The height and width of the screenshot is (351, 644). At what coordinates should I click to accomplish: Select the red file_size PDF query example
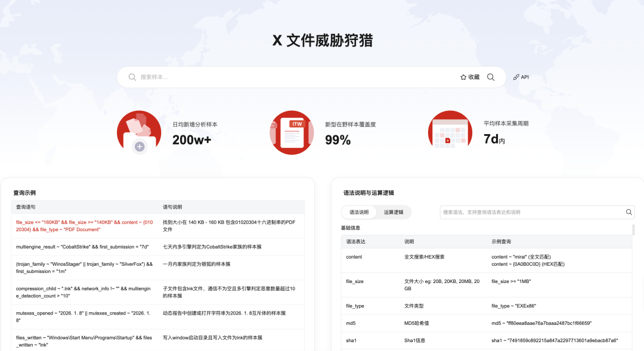pyautogui.click(x=84, y=226)
